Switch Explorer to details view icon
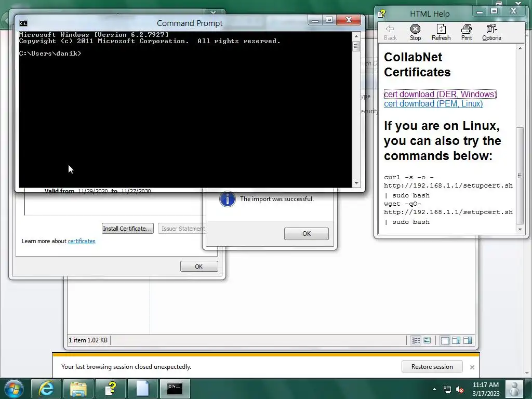 click(416, 340)
